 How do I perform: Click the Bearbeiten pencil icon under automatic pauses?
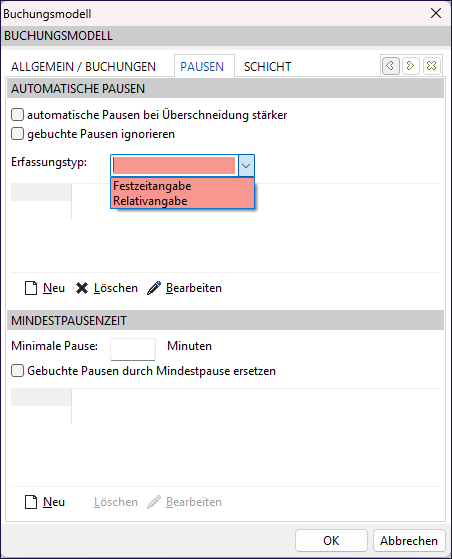pyautogui.click(x=154, y=288)
